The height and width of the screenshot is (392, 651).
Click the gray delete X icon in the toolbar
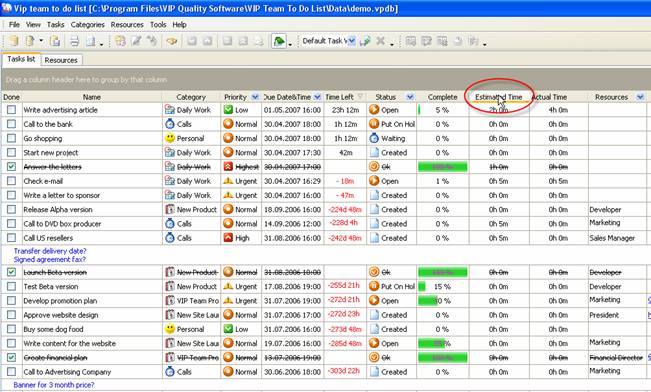coord(380,41)
